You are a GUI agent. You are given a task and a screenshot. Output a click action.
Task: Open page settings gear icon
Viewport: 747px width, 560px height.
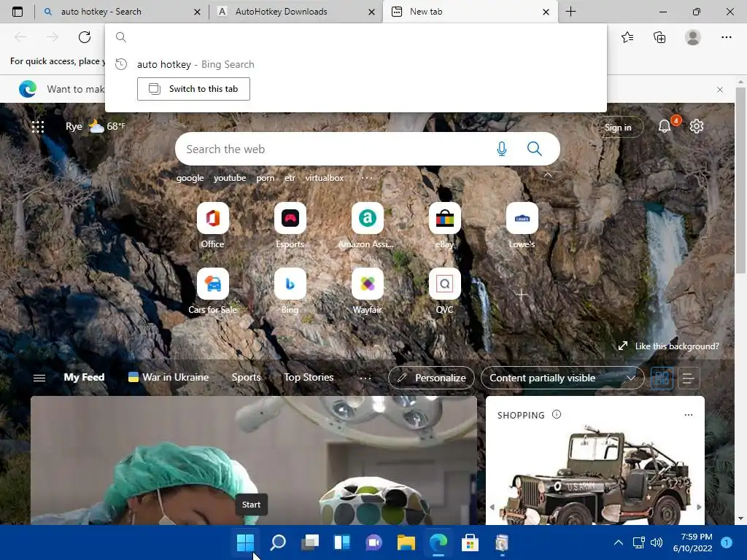pos(697,126)
